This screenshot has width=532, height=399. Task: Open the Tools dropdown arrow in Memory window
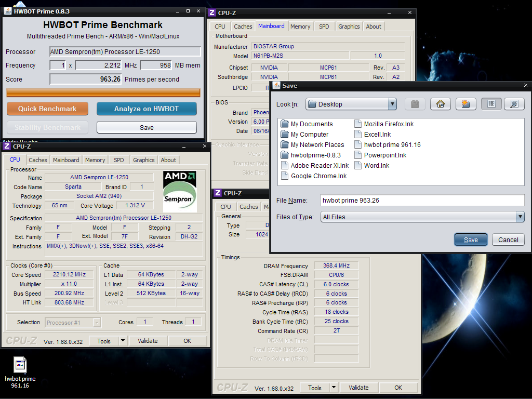(x=334, y=388)
